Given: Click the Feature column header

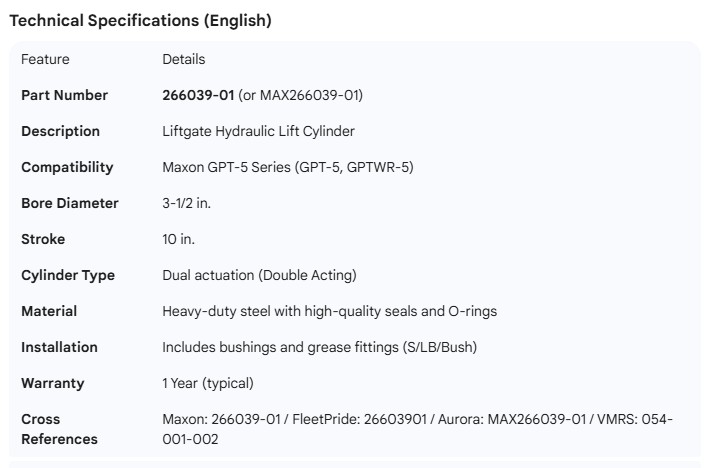Looking at the screenshot, I should [x=43, y=59].
